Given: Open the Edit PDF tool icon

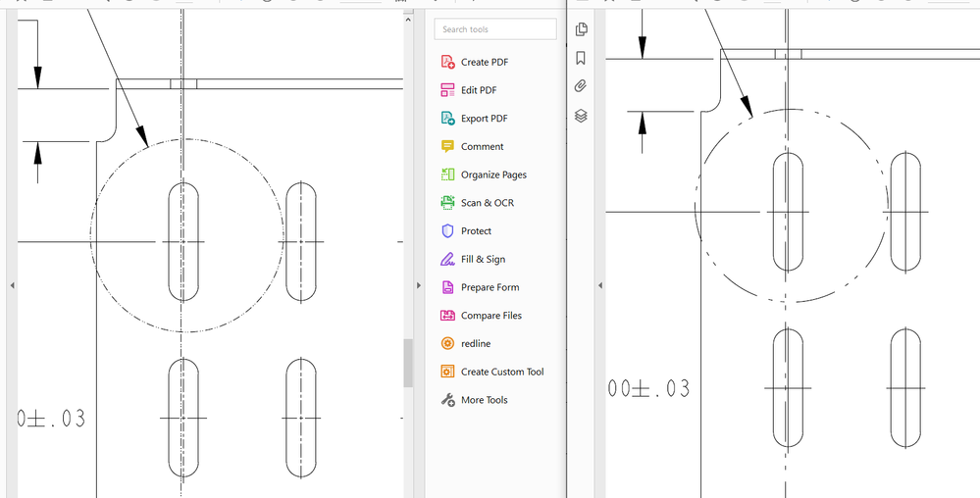Looking at the screenshot, I should [x=447, y=90].
